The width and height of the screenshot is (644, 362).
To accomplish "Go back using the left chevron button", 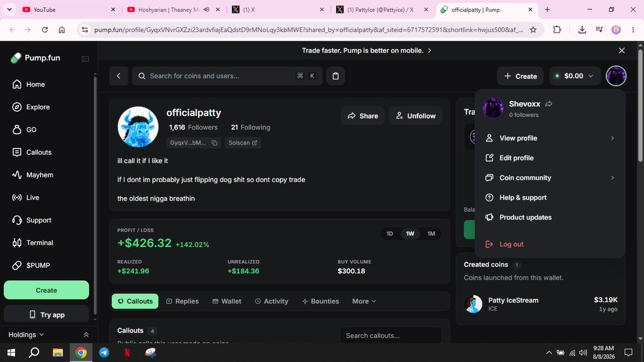I will pos(119,76).
